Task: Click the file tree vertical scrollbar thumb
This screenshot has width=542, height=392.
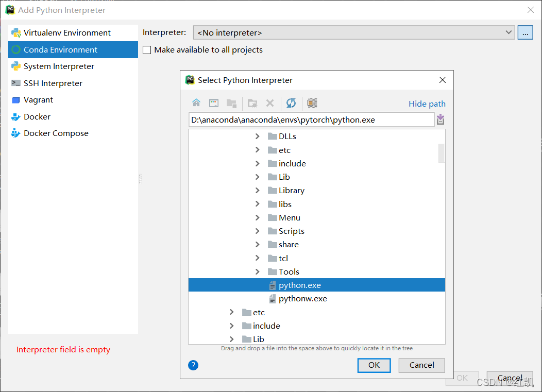Action: point(442,153)
